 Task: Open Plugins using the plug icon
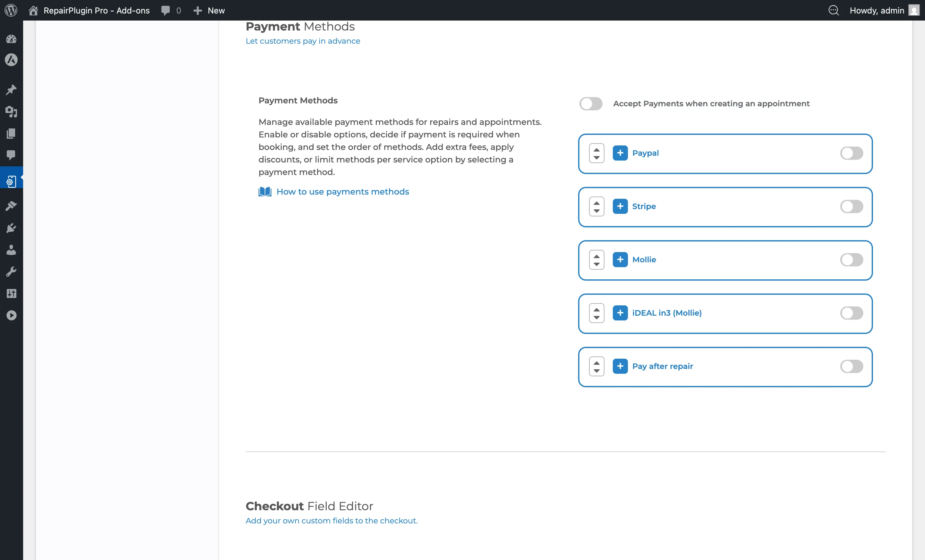11,228
